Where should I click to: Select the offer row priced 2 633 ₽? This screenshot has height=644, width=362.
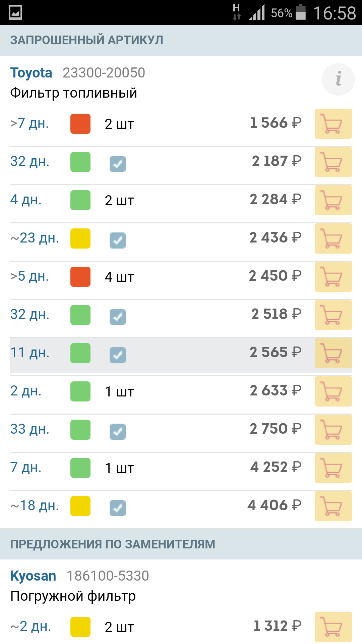[x=181, y=391]
